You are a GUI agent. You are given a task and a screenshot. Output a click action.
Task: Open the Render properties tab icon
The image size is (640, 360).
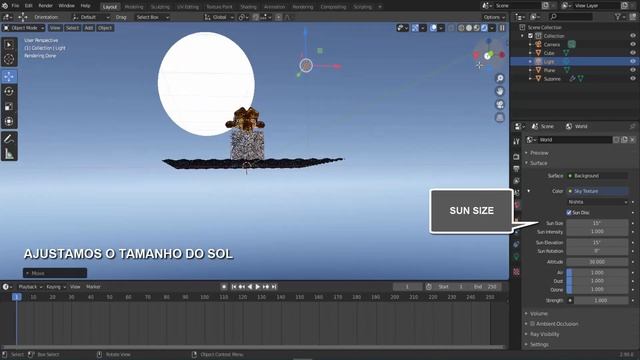tap(516, 157)
